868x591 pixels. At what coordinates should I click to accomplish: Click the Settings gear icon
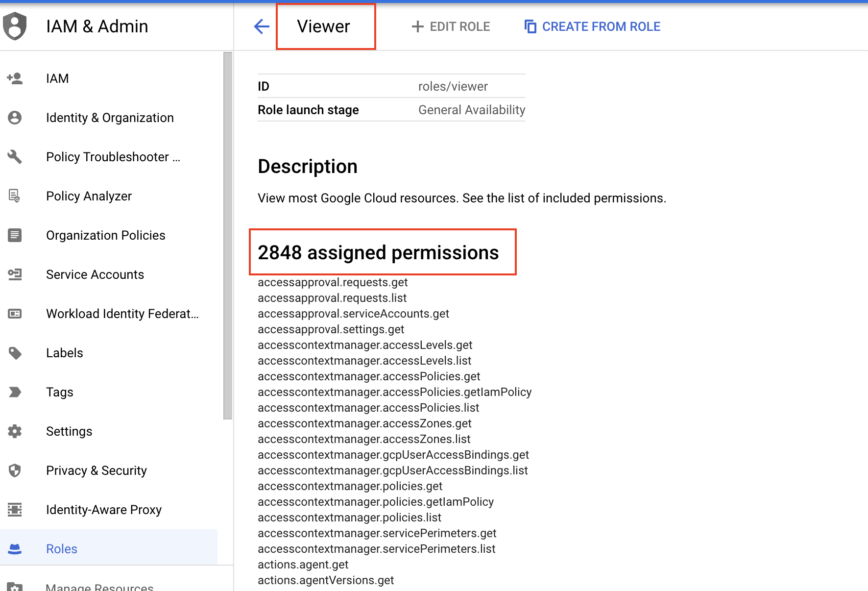[15, 431]
